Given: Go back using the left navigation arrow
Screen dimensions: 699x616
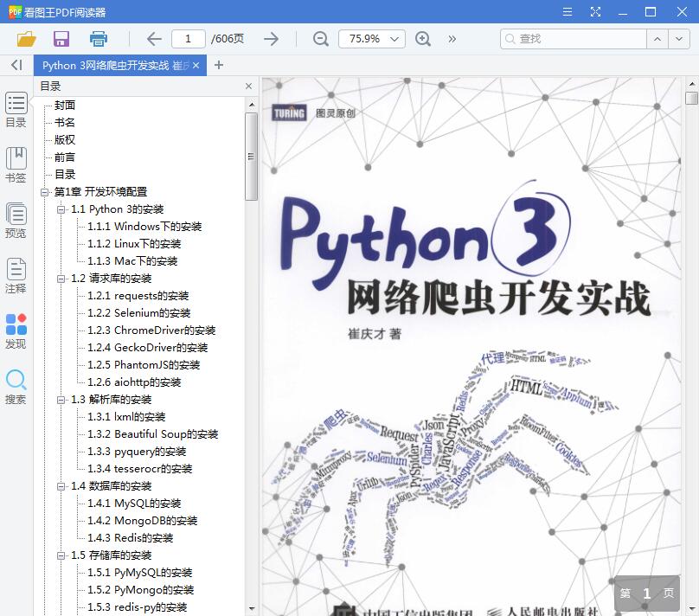Looking at the screenshot, I should pyautogui.click(x=153, y=38).
